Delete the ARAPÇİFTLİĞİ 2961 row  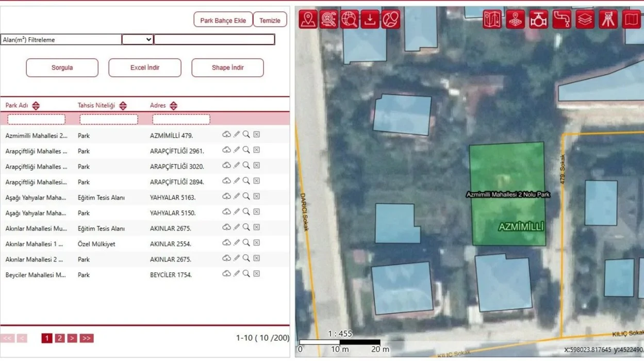click(x=257, y=150)
